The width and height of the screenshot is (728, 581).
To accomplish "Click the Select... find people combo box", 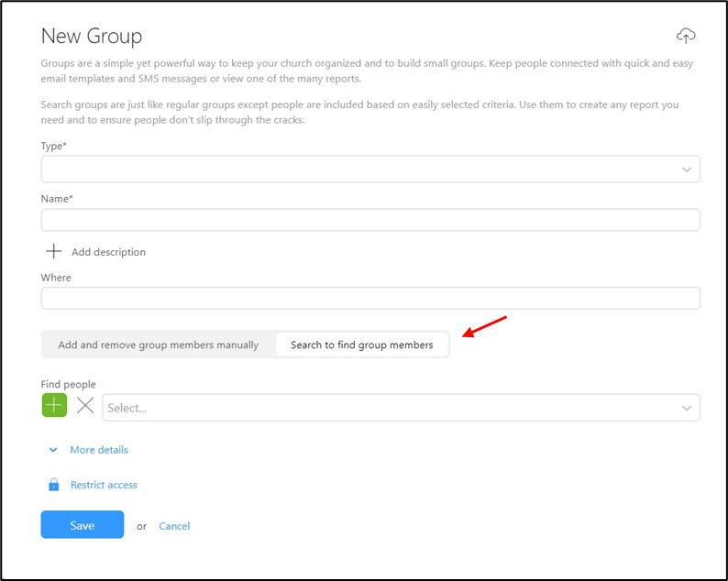I will click(x=402, y=408).
